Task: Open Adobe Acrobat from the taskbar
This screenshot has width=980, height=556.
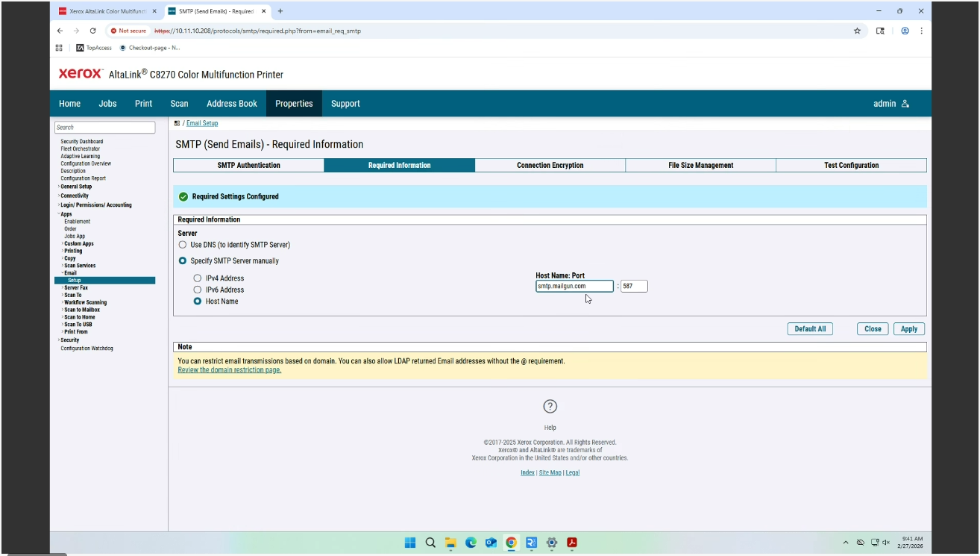Action: coord(571,543)
